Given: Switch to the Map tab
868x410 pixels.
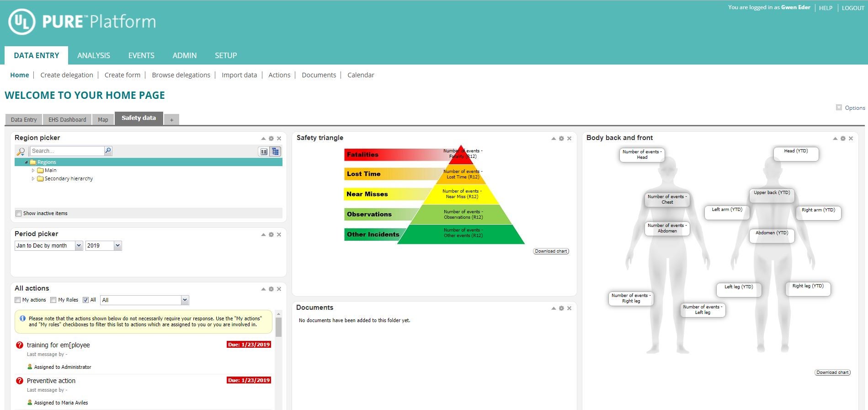Looking at the screenshot, I should click(x=103, y=119).
